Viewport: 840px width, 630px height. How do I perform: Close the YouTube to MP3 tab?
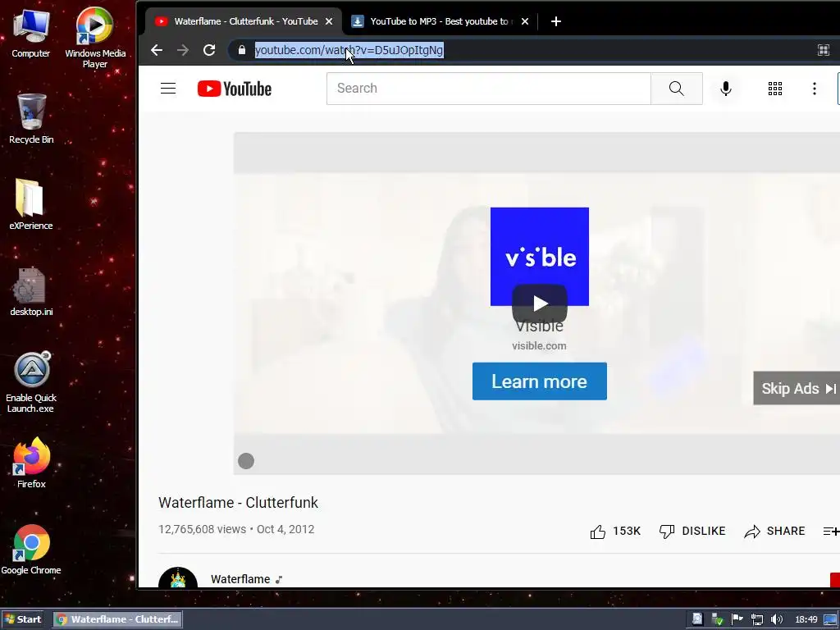525,21
